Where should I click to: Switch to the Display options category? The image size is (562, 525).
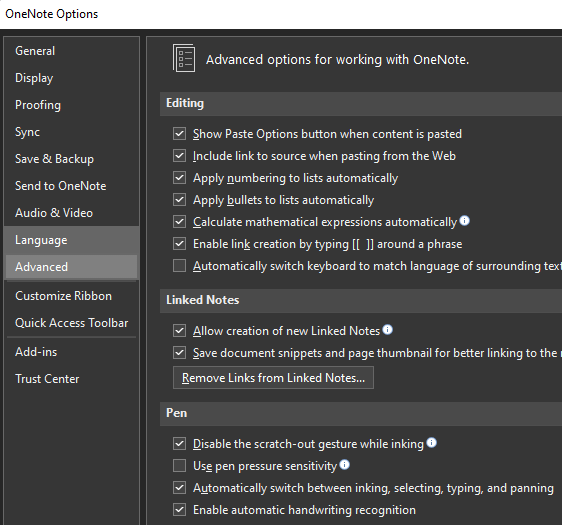(71, 78)
